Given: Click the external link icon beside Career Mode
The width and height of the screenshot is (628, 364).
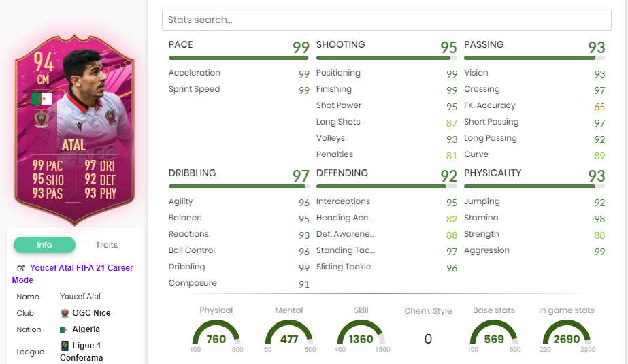Looking at the screenshot, I should coord(21,268).
